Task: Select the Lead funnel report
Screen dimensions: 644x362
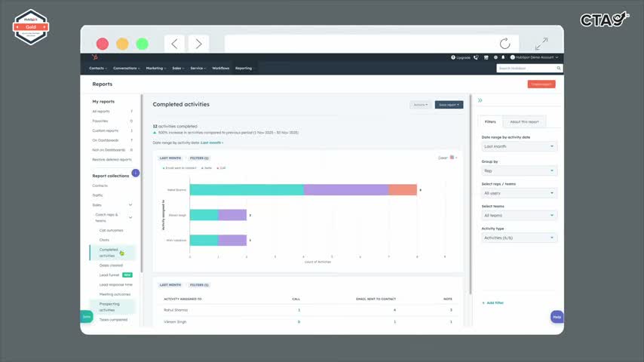Action: (x=109, y=275)
